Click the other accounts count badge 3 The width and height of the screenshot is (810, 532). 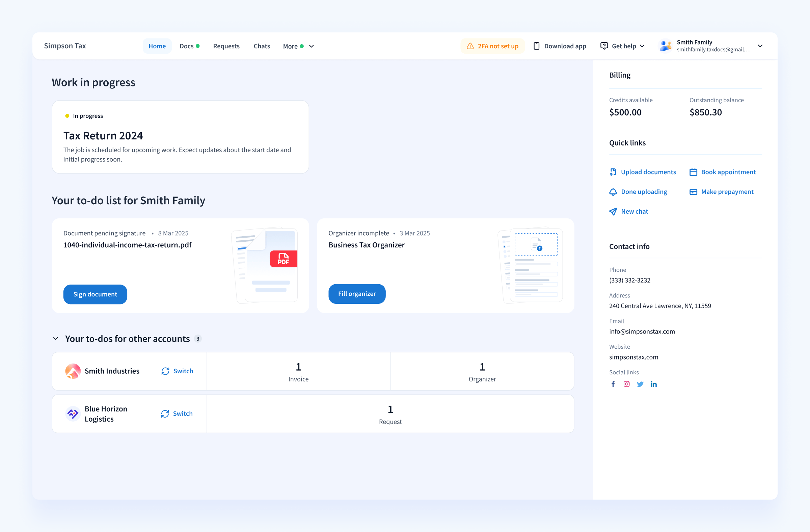click(198, 339)
